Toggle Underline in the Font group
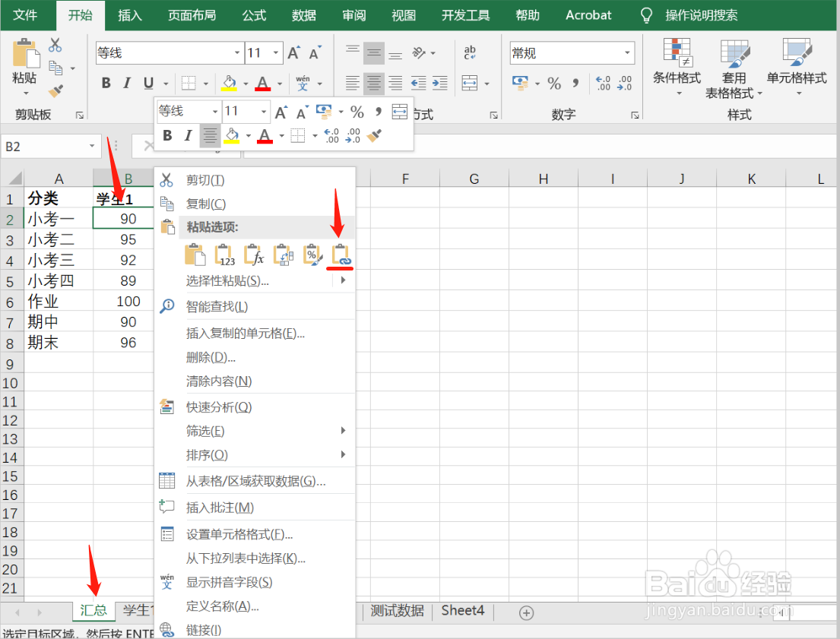 pos(149,83)
